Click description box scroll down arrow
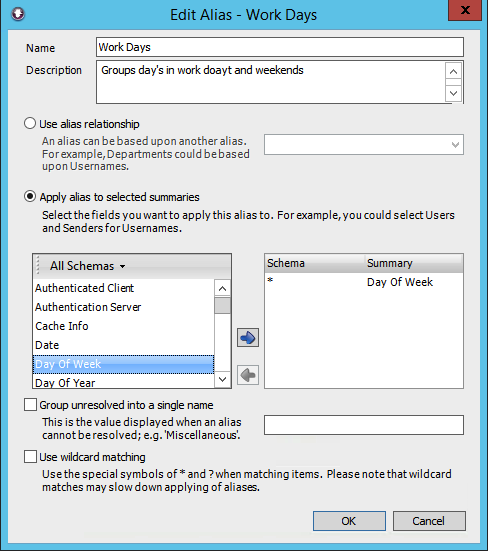The width and height of the screenshot is (488, 551). point(453,93)
